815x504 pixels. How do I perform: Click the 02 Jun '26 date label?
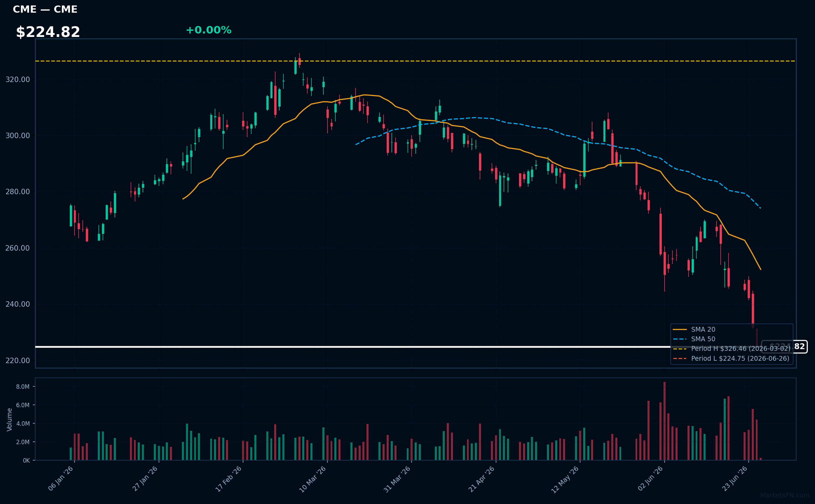pyautogui.click(x=651, y=478)
